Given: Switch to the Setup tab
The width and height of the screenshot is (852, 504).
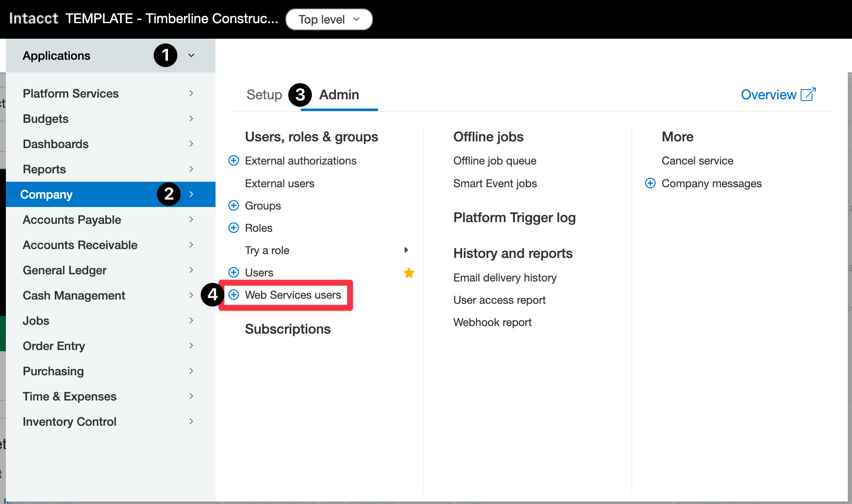Looking at the screenshot, I should click(x=264, y=95).
